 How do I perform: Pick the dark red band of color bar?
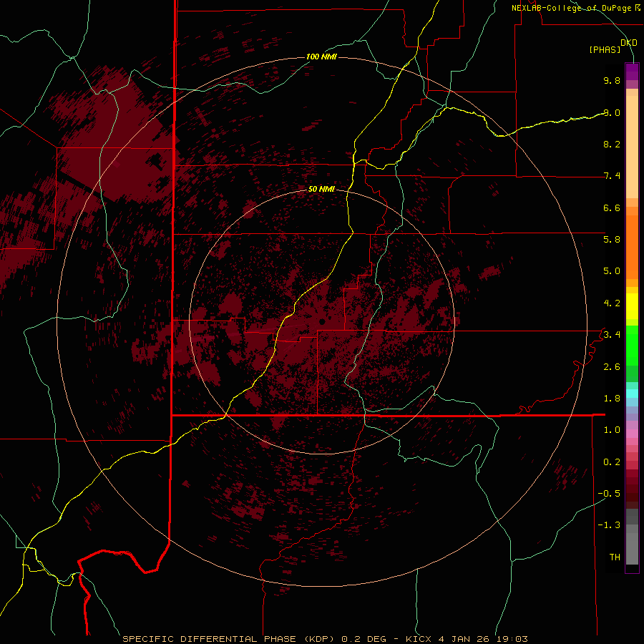(x=632, y=489)
